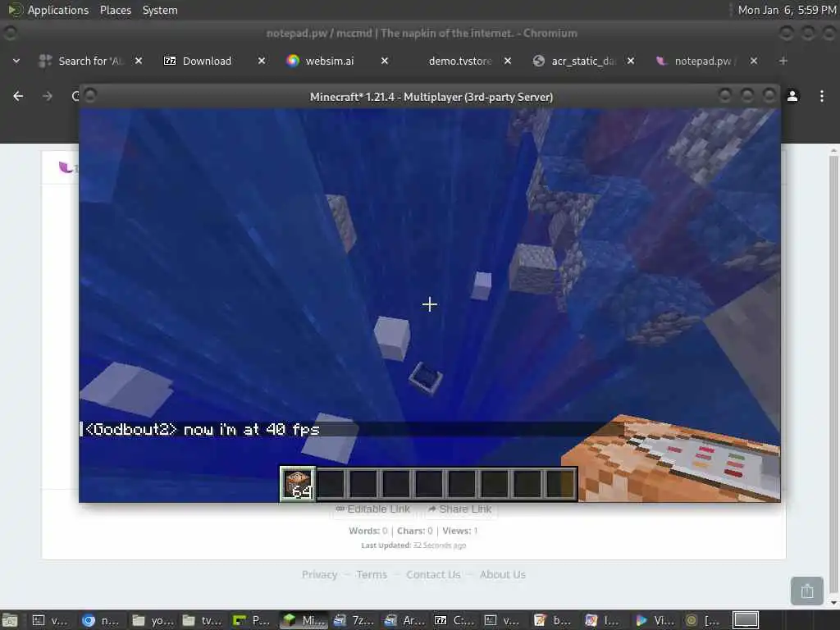Switch to the '[...' taskbar window
The image size is (840, 630).
(703, 620)
